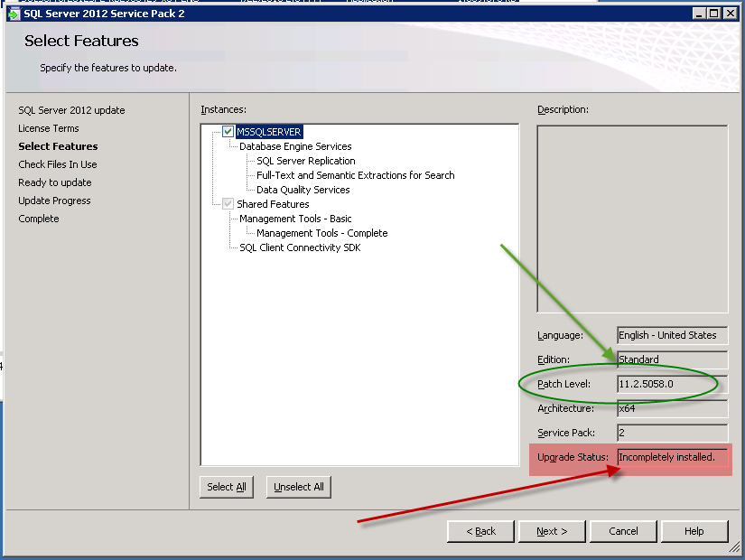The image size is (745, 560).
Task: Go back with the < Back button
Action: 480,531
